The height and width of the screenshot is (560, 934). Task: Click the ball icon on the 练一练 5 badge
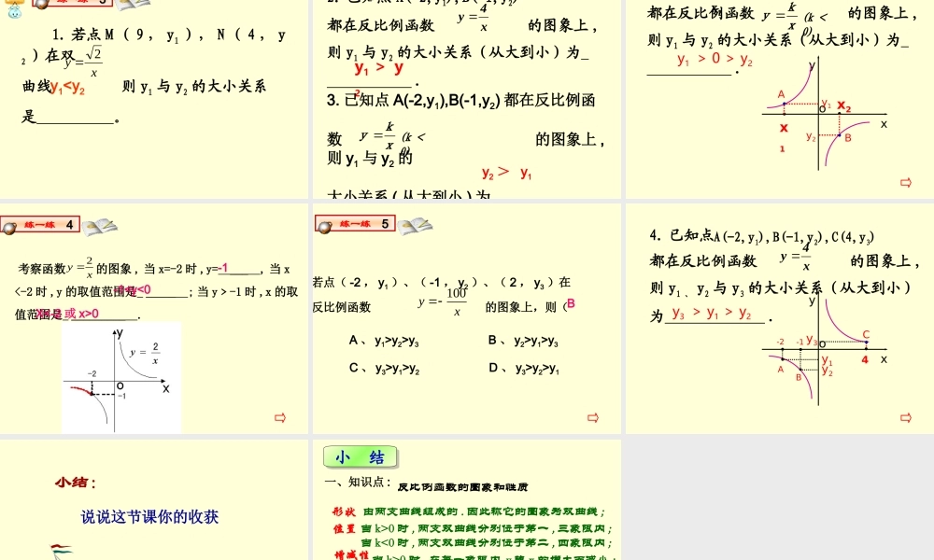[325, 228]
